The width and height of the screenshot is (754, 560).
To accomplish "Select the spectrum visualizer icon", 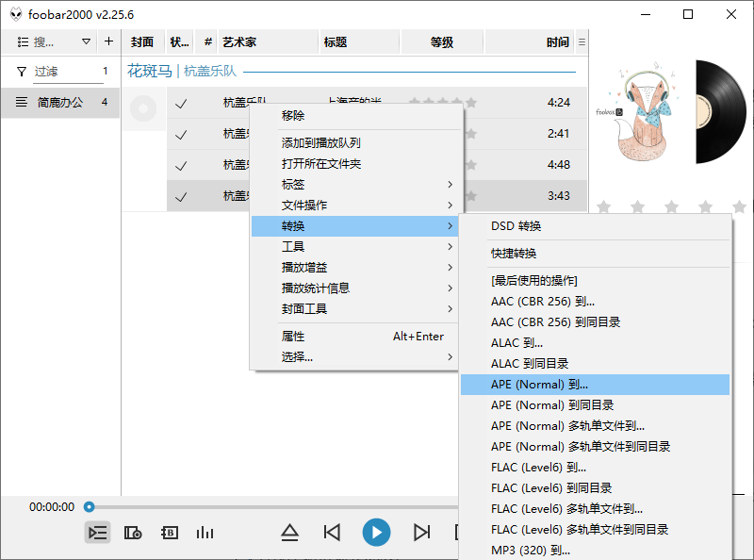I will point(205,533).
